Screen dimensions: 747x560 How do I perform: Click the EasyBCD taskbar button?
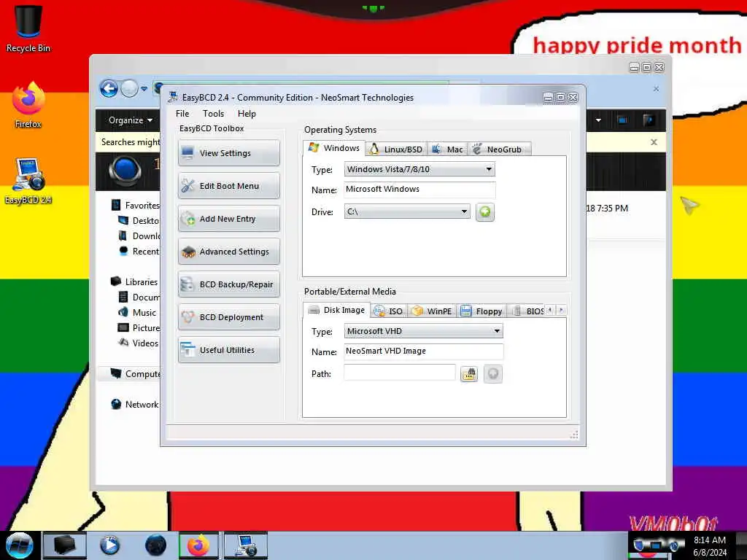coord(246,545)
